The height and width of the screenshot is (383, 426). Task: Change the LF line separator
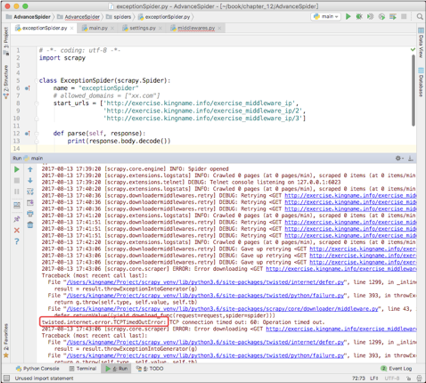(374, 378)
